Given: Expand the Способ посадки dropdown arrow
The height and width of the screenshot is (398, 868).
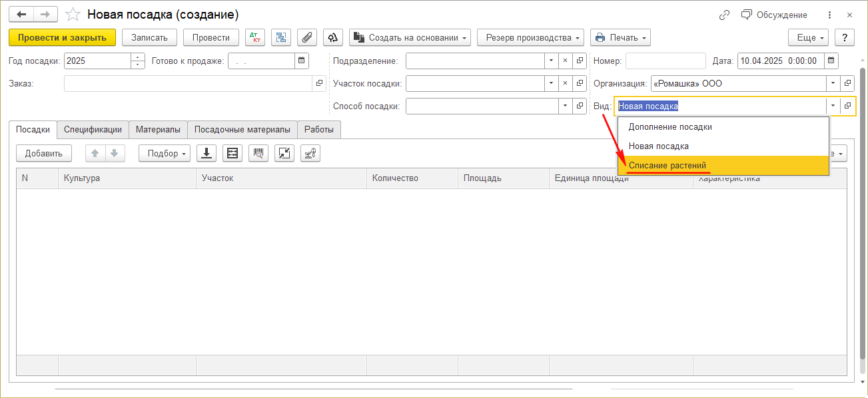Looking at the screenshot, I should [566, 106].
